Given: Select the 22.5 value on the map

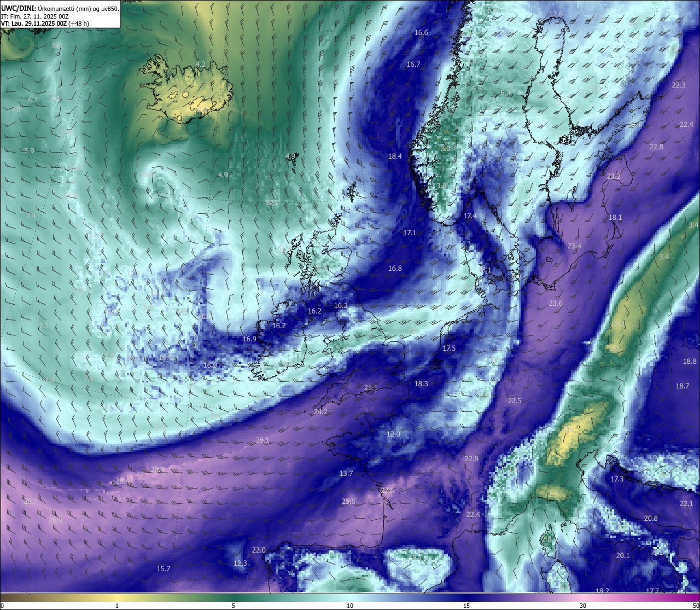Looking at the screenshot, I should click(x=515, y=401).
